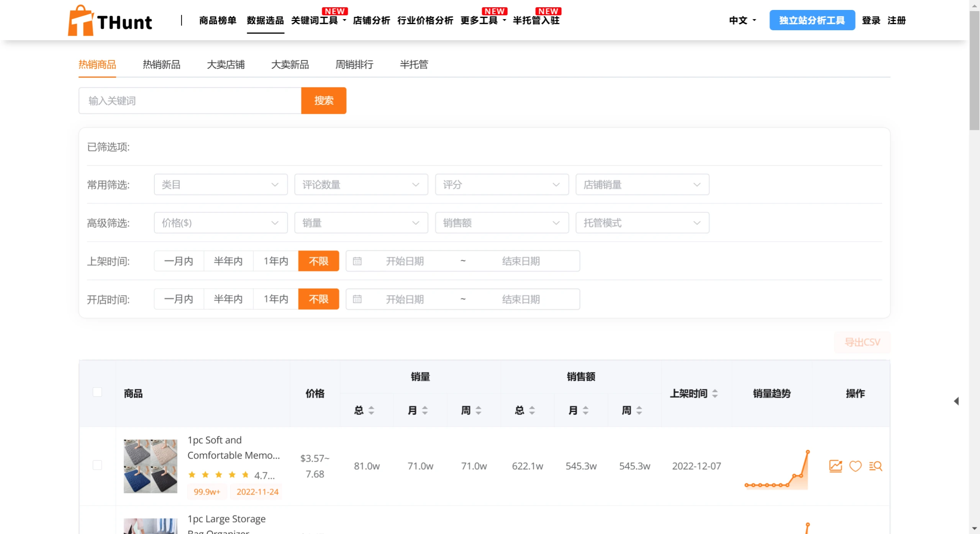Open the calendar picker for 开店时间 start date

pyautogui.click(x=357, y=299)
